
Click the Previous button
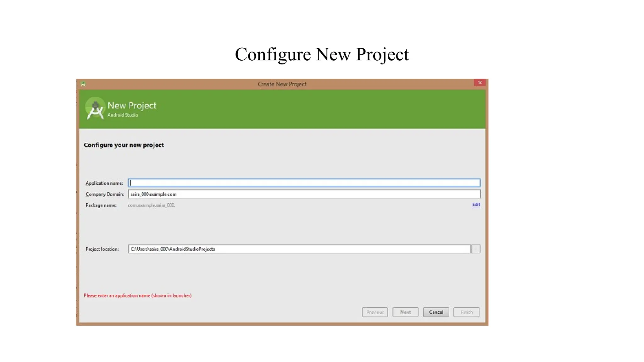pyautogui.click(x=375, y=312)
